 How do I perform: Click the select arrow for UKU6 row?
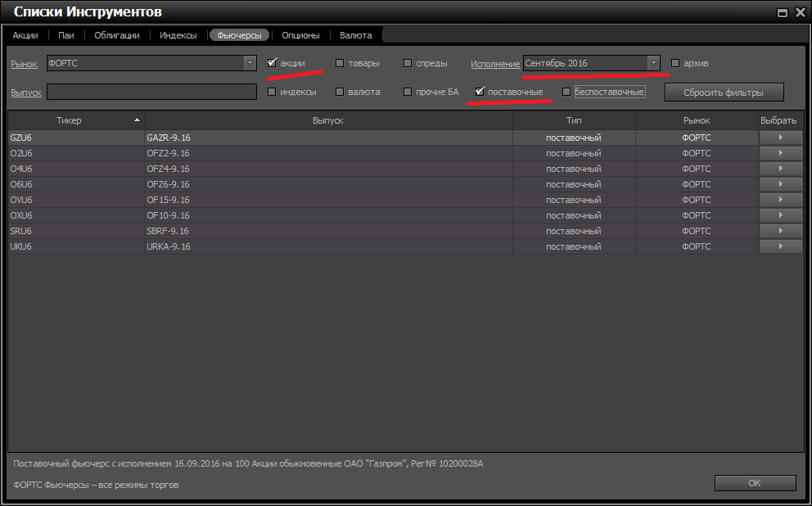[x=780, y=246]
